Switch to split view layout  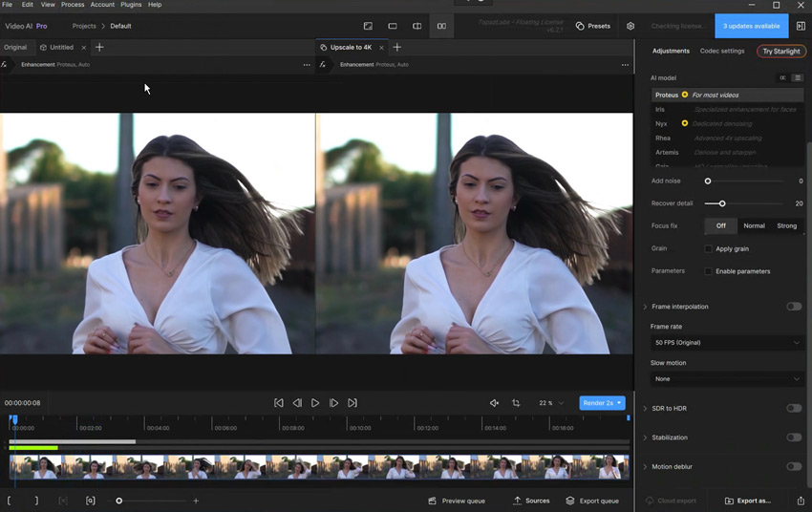coord(417,26)
